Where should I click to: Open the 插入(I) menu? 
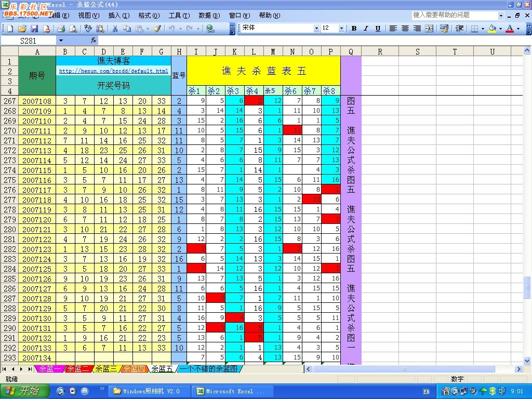[x=119, y=15]
